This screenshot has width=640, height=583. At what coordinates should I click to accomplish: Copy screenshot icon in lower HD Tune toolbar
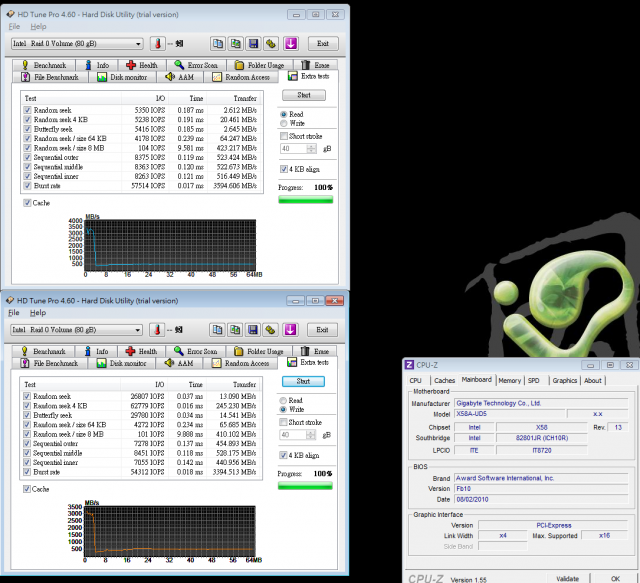[235, 330]
